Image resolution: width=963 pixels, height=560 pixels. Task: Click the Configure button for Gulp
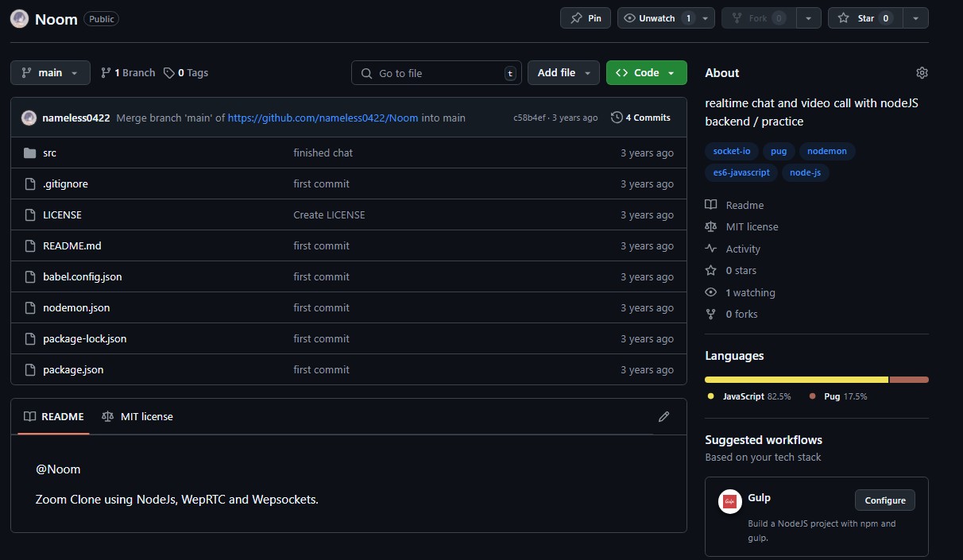[884, 500]
